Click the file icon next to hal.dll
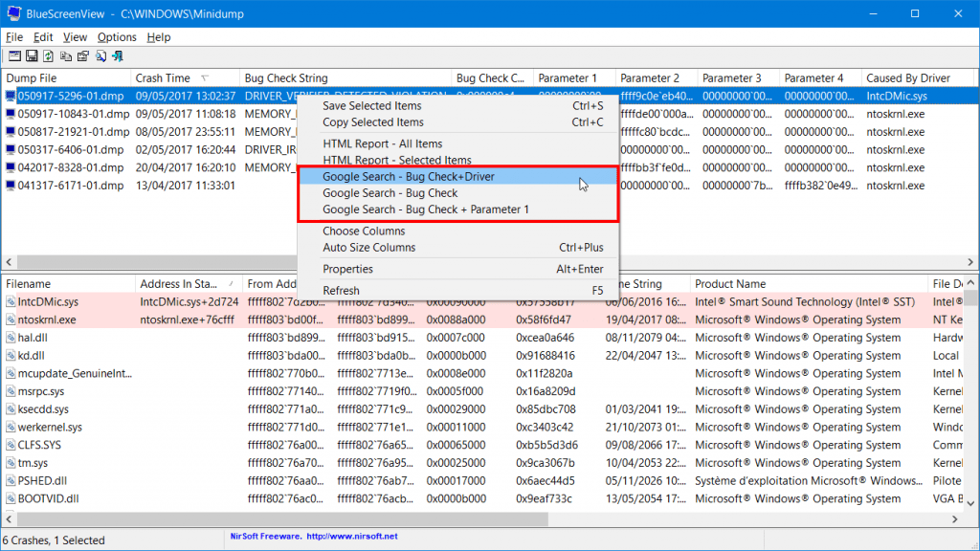Image resolution: width=980 pixels, height=551 pixels. [x=11, y=338]
